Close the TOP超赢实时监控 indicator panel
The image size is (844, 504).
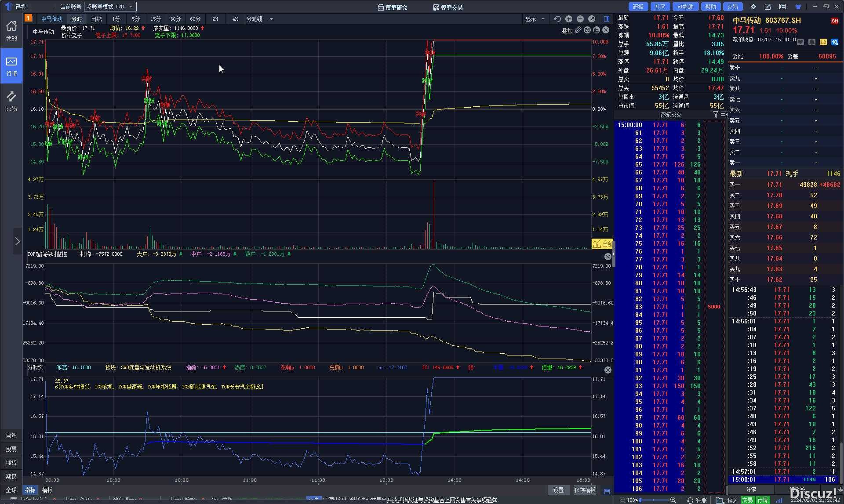tap(608, 257)
